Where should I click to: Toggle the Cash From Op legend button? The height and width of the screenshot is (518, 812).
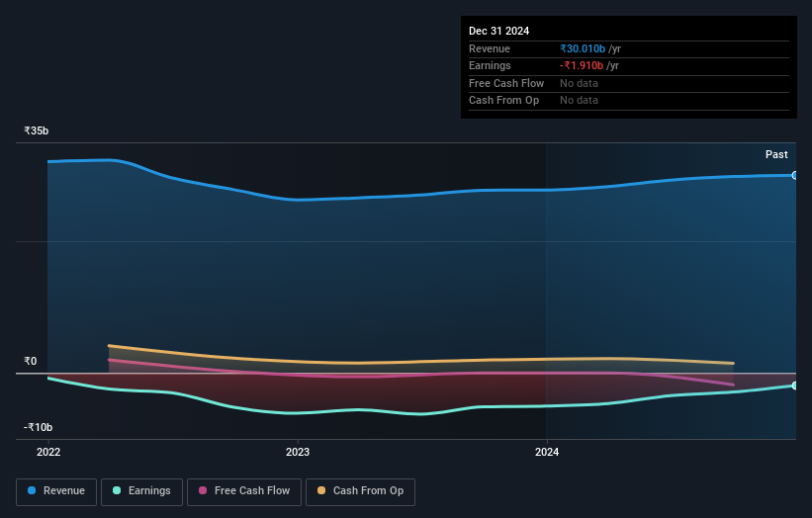(360, 491)
